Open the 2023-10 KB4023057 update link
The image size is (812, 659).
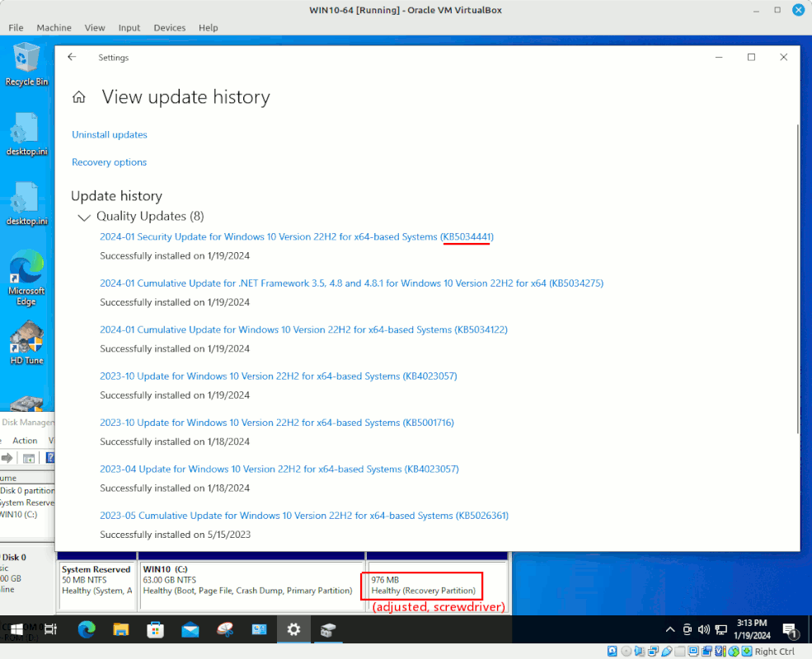click(279, 376)
